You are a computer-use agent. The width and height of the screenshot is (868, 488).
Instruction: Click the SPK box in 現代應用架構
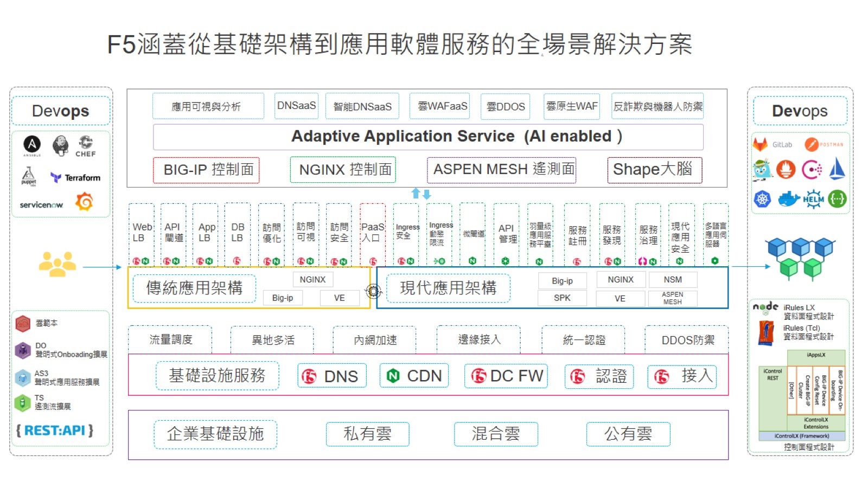click(562, 298)
